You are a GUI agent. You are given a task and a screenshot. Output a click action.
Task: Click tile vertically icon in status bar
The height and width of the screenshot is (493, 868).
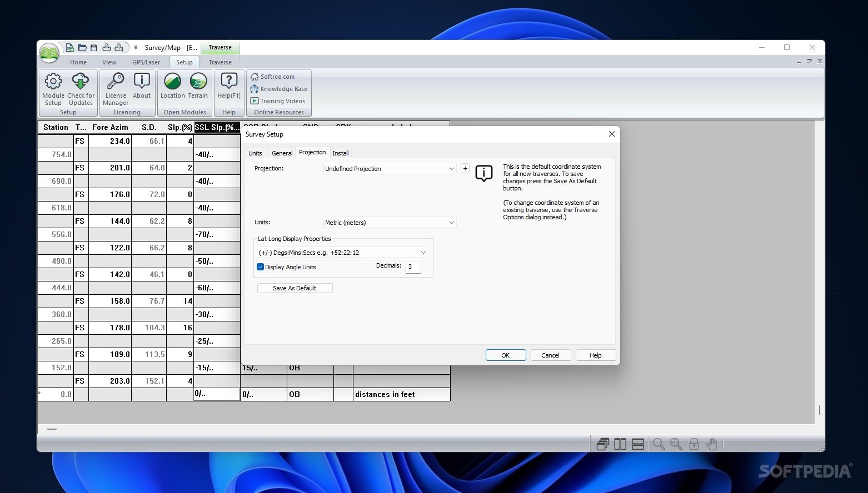point(621,444)
